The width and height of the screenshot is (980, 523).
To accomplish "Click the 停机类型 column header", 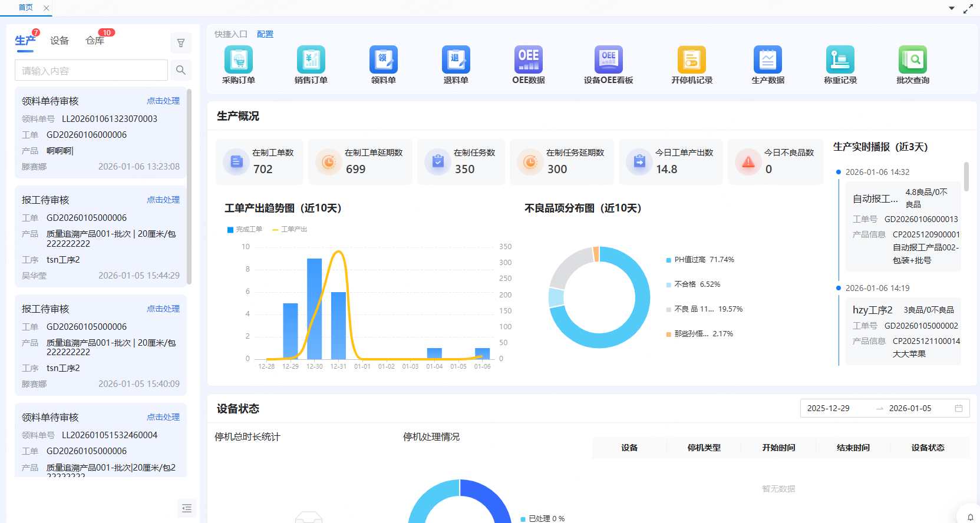I will (x=704, y=448).
